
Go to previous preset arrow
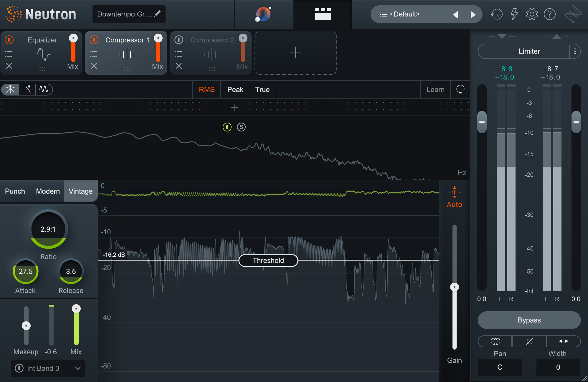pyautogui.click(x=455, y=14)
